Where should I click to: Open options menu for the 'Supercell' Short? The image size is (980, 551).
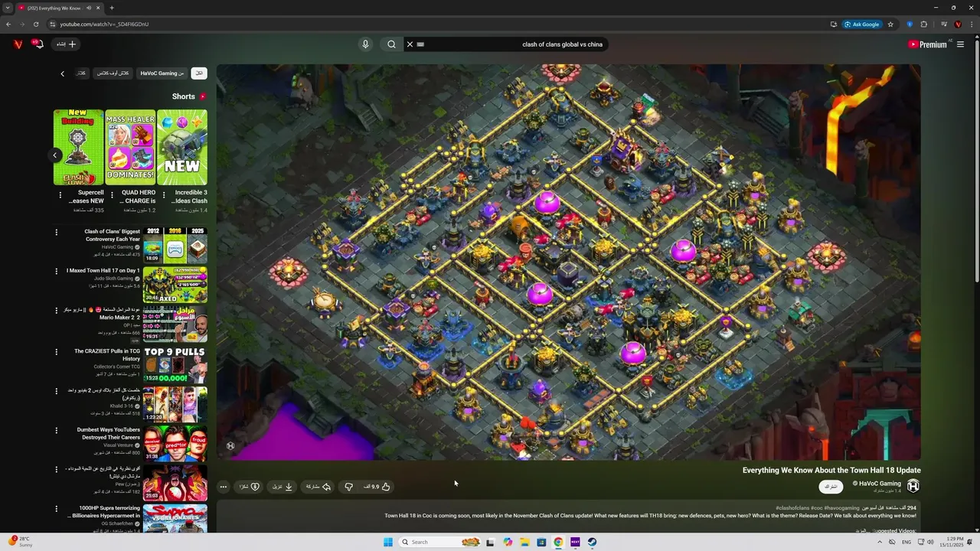pos(60,196)
